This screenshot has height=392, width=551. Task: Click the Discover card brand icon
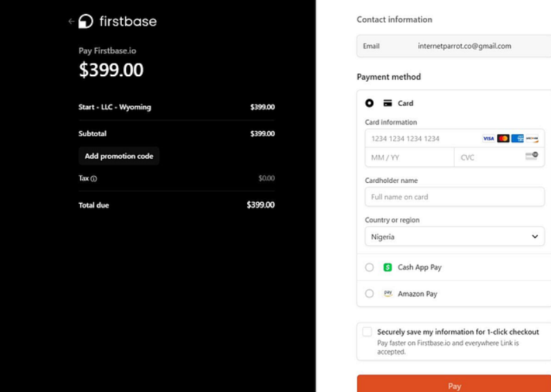click(x=532, y=139)
